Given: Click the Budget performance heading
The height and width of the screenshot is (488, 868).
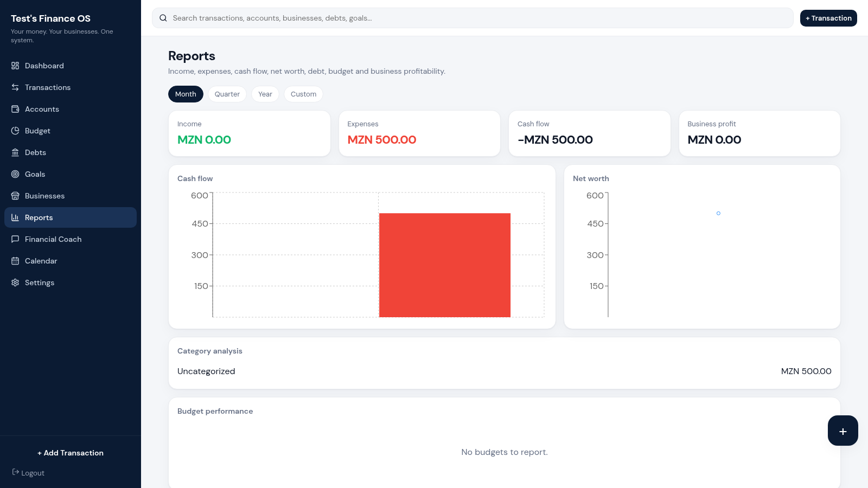Looking at the screenshot, I should [215, 411].
